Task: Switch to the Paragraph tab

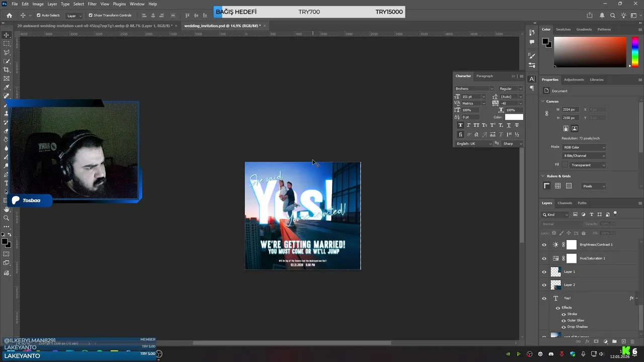Action: coord(485,76)
